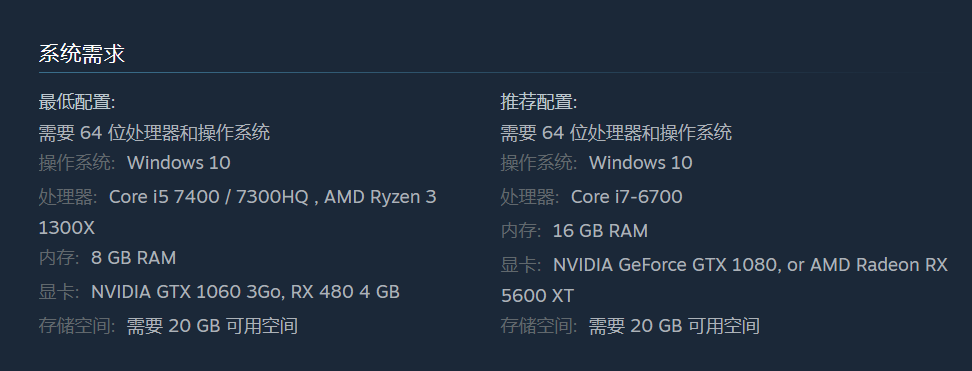
Task: Click the recommended Windows 10 value
Action: tap(640, 163)
